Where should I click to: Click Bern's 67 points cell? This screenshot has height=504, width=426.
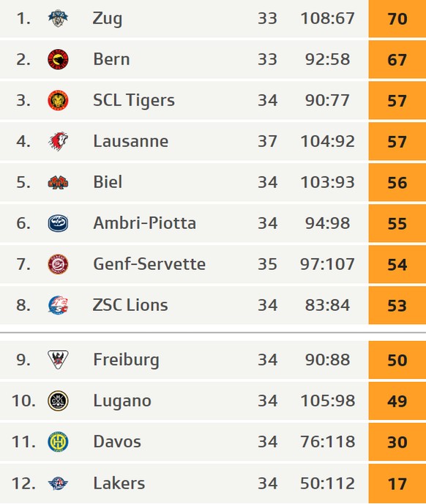397,59
